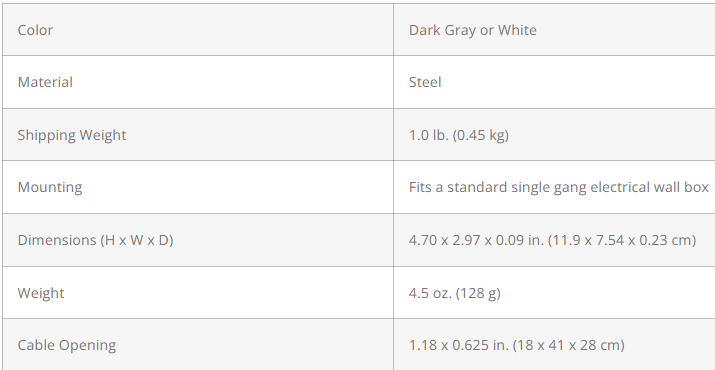Select the Steel material value

click(425, 82)
